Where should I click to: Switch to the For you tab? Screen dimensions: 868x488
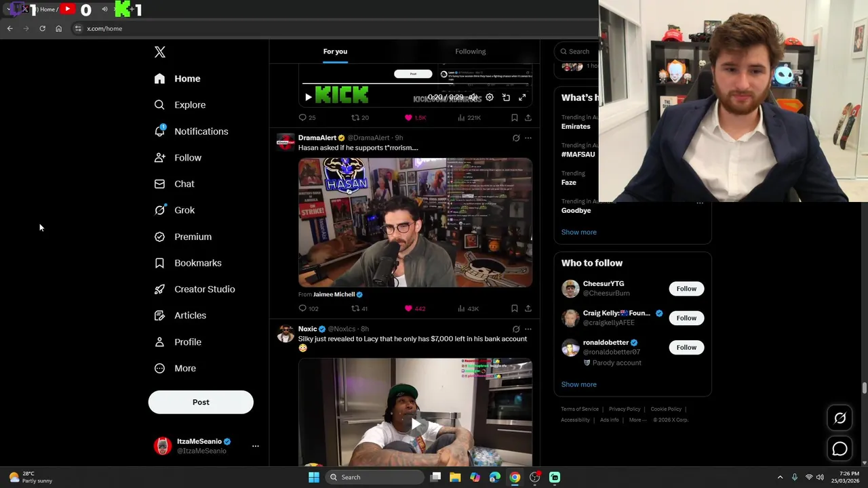[x=335, y=52]
